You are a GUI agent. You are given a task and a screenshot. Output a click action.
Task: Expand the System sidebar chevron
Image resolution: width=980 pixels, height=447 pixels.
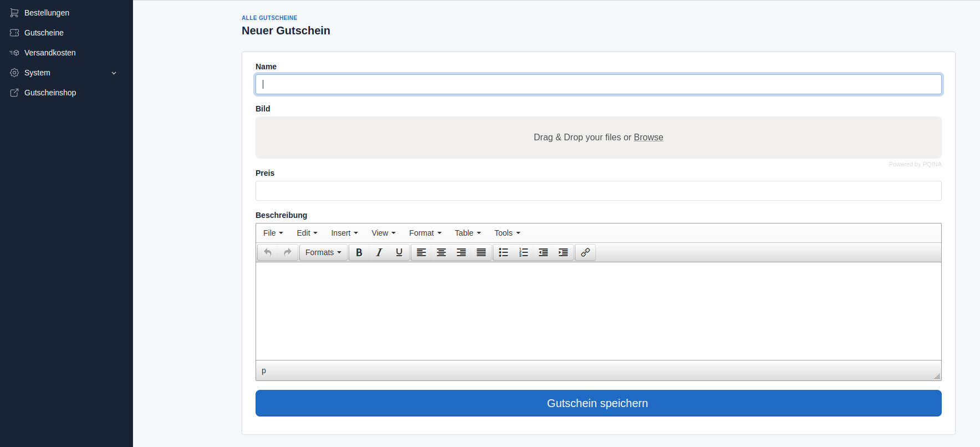click(x=114, y=73)
